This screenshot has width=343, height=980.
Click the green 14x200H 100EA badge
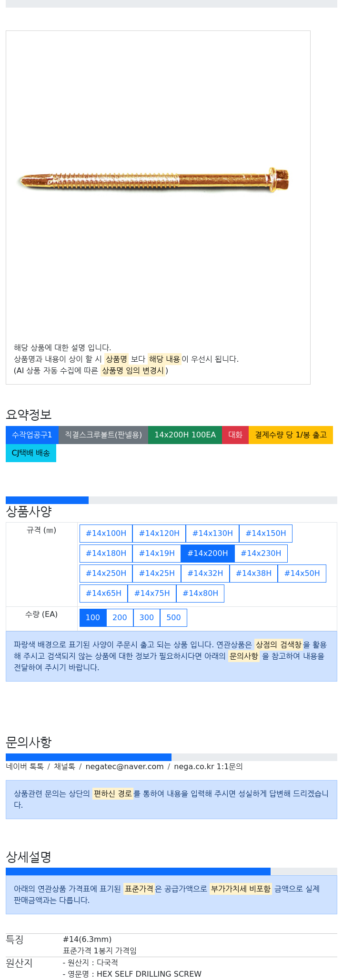click(x=185, y=435)
